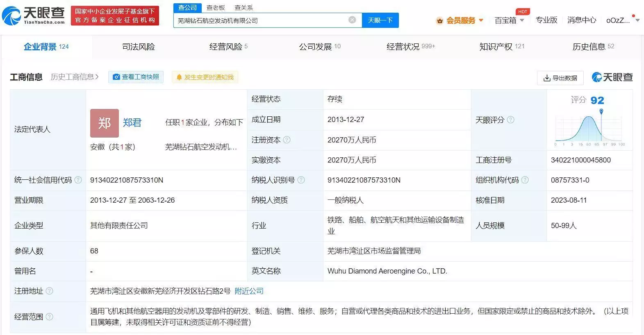Click the download icon in 导出数据
This screenshot has width=644, height=335.
click(x=547, y=78)
